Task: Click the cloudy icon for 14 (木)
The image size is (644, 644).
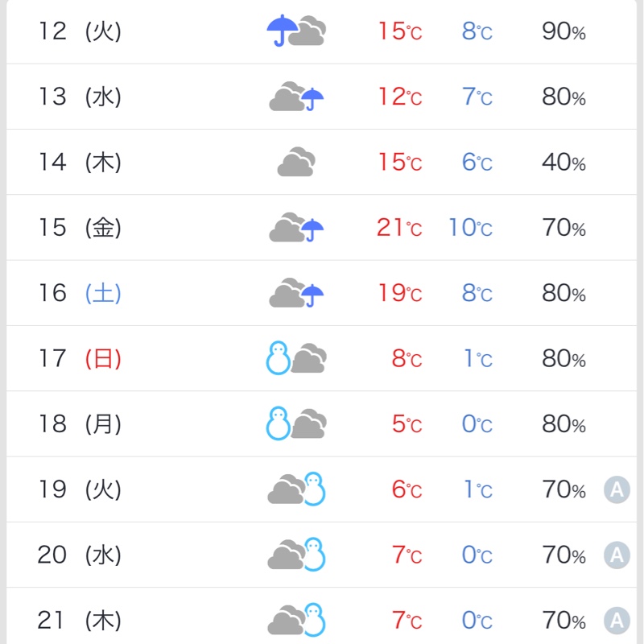Action: (296, 162)
